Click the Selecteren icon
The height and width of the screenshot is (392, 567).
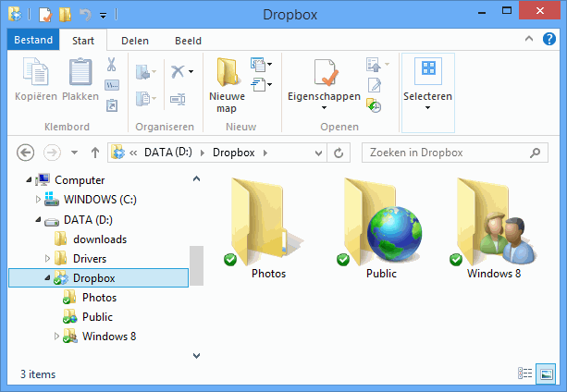pos(428,71)
